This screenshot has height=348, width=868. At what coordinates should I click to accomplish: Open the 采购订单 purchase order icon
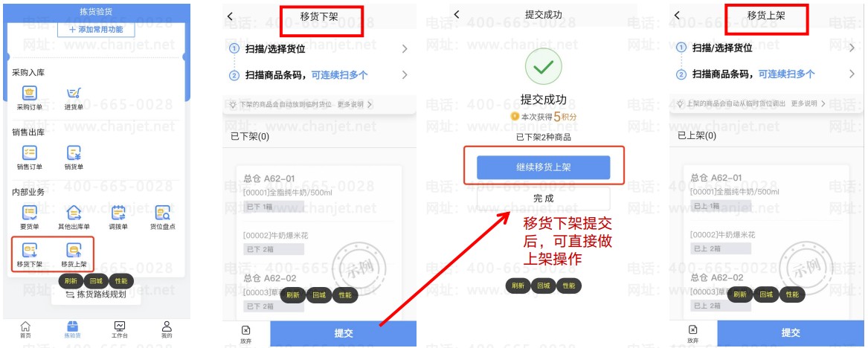(29, 94)
